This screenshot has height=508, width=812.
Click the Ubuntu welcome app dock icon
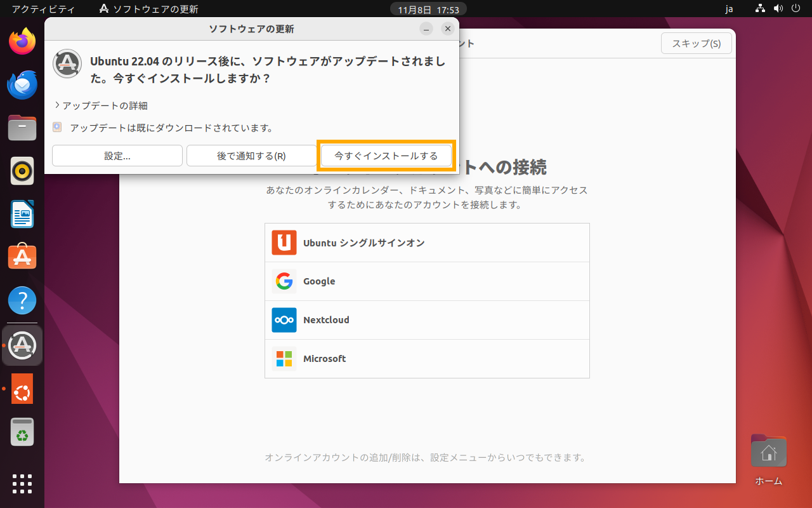pyautogui.click(x=22, y=389)
